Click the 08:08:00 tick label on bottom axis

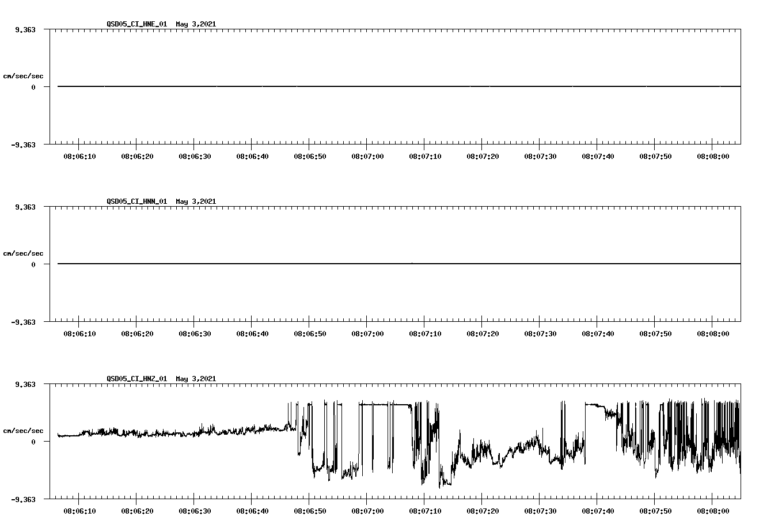(x=712, y=509)
